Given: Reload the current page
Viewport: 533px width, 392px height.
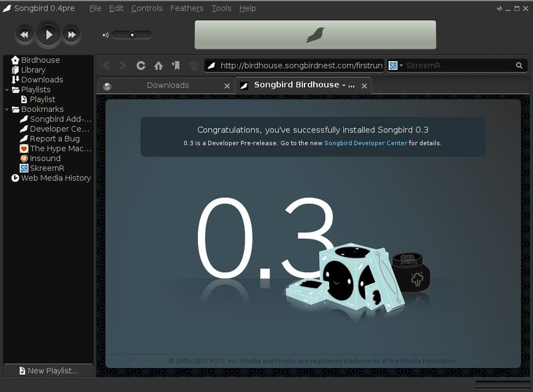Looking at the screenshot, I should pos(141,65).
